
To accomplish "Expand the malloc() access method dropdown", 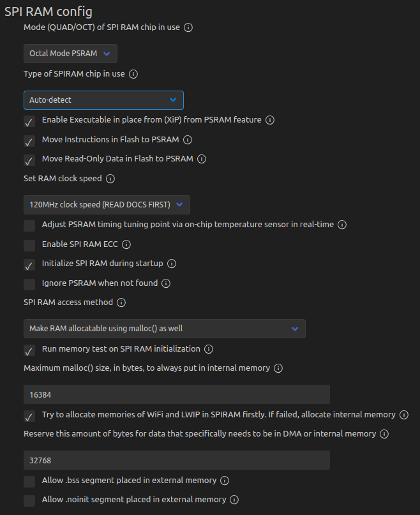I will click(164, 329).
